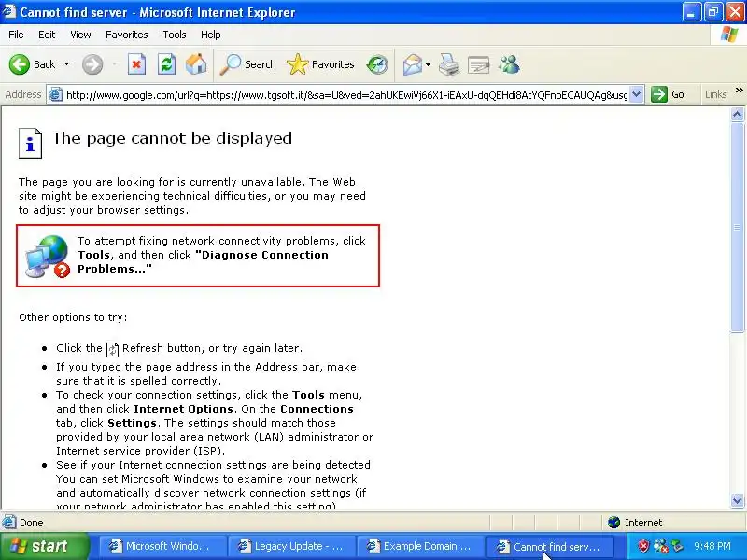Expand the Links chevron overflow
The height and width of the screenshot is (560, 747).
point(739,91)
